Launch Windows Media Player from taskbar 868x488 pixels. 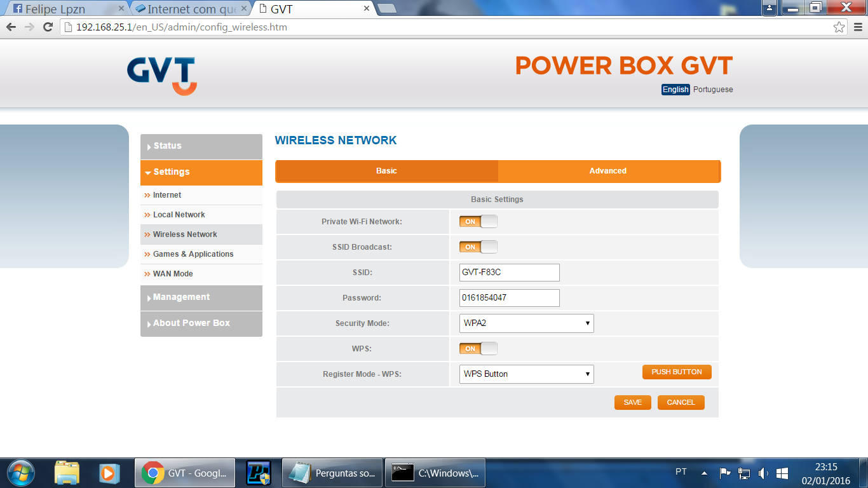click(x=109, y=473)
